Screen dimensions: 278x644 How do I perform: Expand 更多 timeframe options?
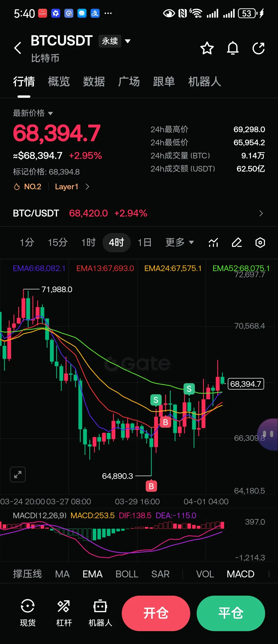pos(180,242)
